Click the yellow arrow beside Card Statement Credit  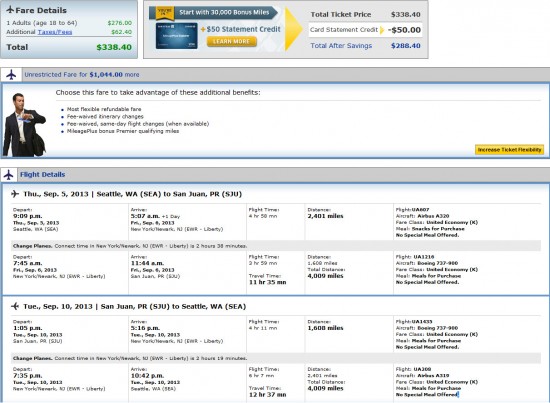point(382,30)
